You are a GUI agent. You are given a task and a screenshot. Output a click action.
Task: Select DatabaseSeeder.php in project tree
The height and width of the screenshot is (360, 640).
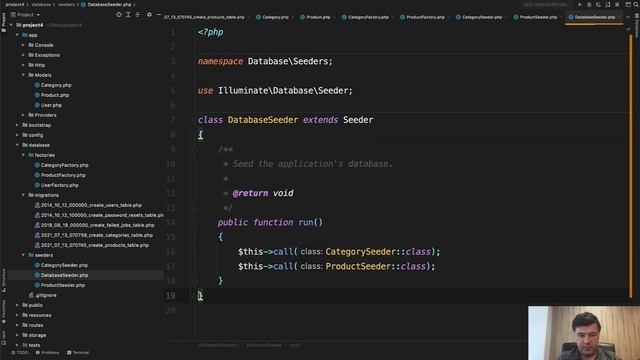pyautogui.click(x=64, y=275)
